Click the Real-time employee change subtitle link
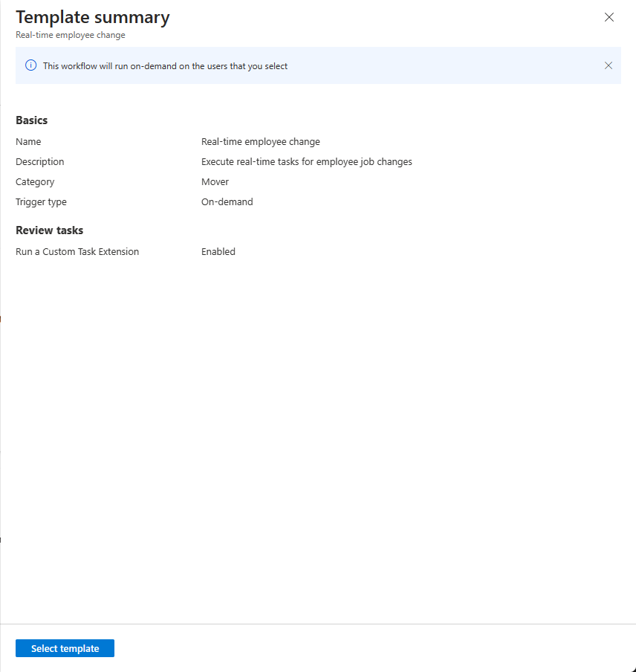This screenshot has height=672, width=636. 70,35
